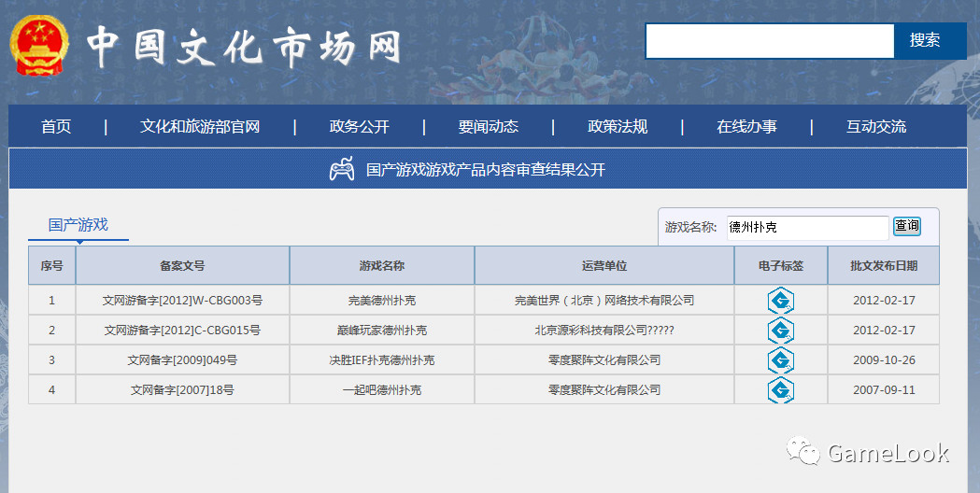The image size is (980, 493).
Task: Open 要闻动态 navigation item
Action: point(488,127)
